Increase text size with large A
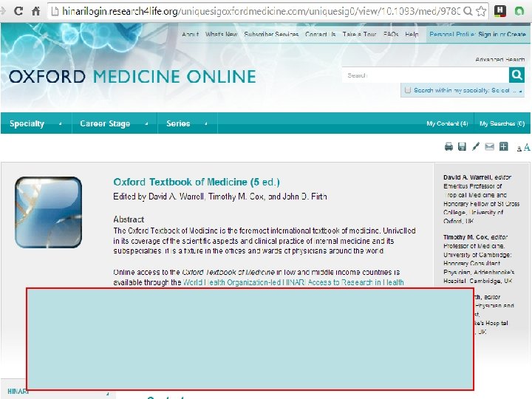 coord(526,147)
